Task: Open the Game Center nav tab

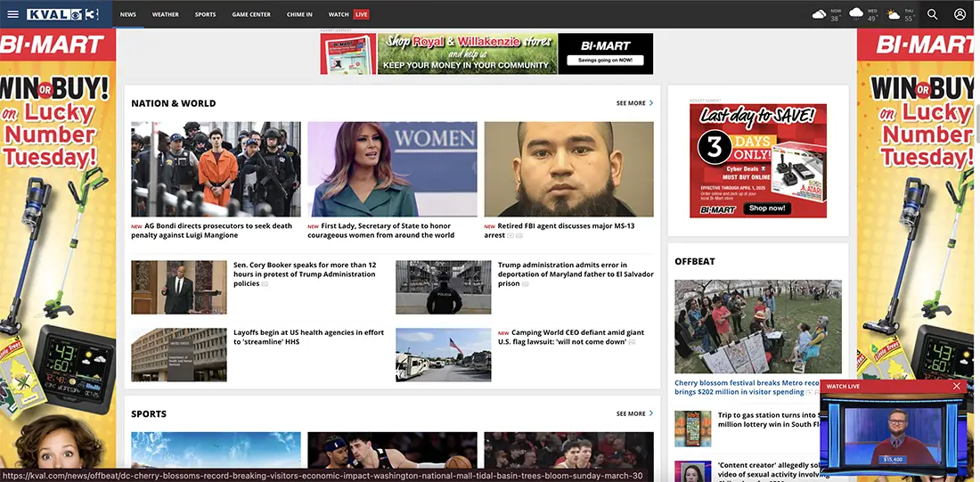Action: click(251, 14)
